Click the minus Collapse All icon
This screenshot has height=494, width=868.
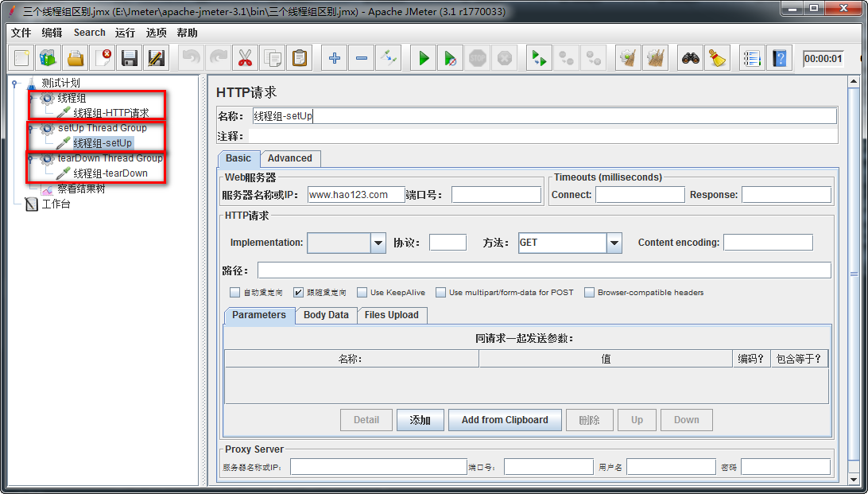pos(362,58)
